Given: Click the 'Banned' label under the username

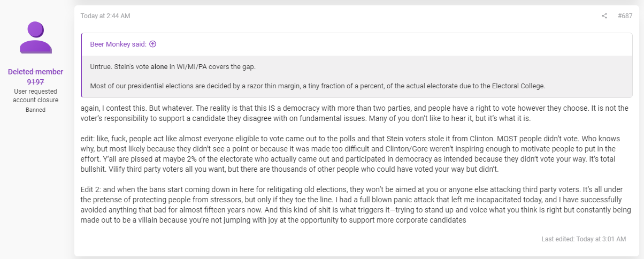Looking at the screenshot, I should [x=36, y=110].
